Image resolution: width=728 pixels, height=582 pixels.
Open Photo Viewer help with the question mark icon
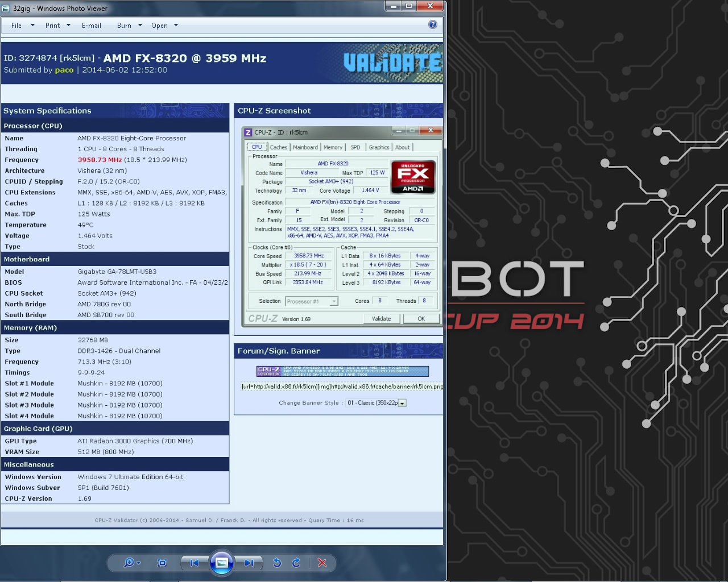point(433,24)
